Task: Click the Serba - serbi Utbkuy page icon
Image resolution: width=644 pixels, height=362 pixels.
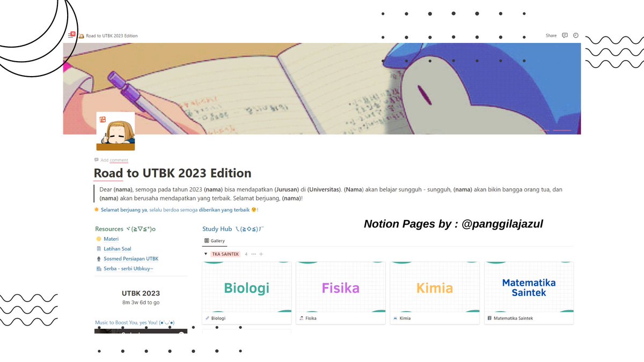Action: (x=98, y=269)
